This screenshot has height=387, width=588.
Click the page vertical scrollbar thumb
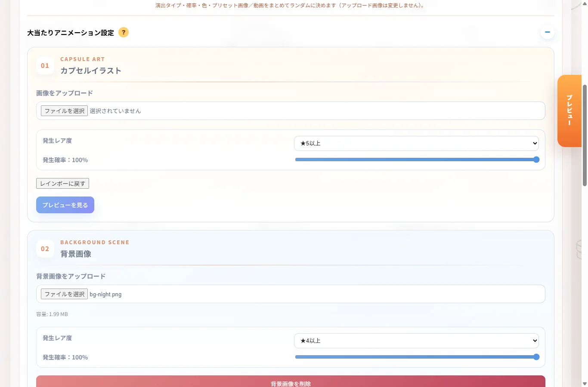click(x=585, y=135)
